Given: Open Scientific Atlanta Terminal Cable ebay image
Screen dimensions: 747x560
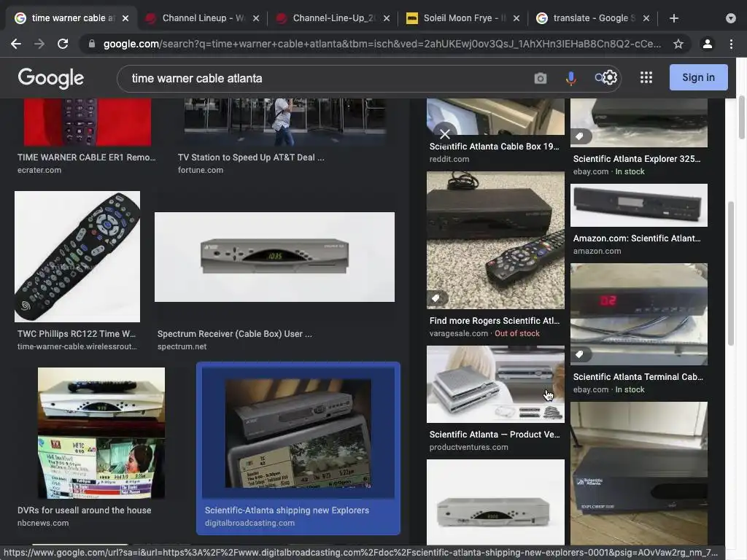Looking at the screenshot, I should point(639,314).
